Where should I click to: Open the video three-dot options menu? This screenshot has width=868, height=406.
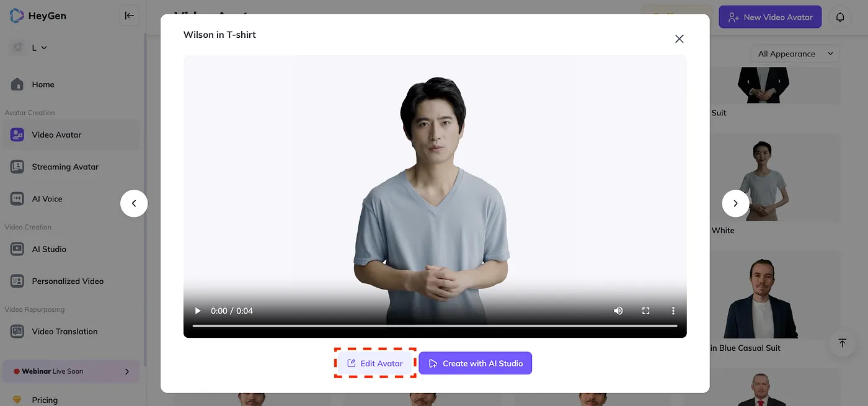pyautogui.click(x=673, y=311)
